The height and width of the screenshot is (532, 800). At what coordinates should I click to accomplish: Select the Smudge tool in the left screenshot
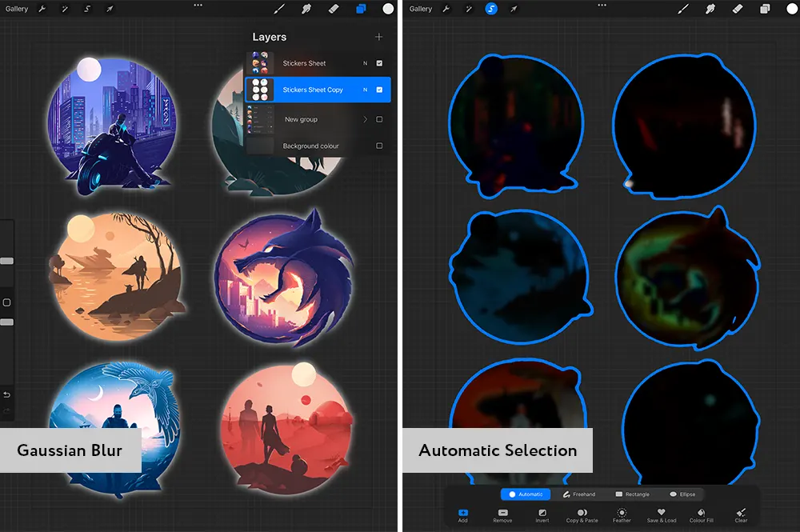pyautogui.click(x=306, y=9)
